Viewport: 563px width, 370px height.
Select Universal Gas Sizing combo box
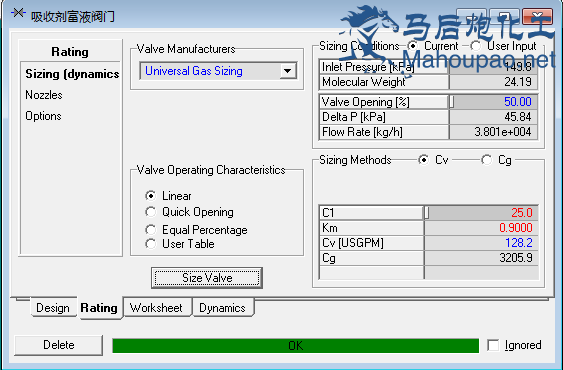tap(218, 71)
